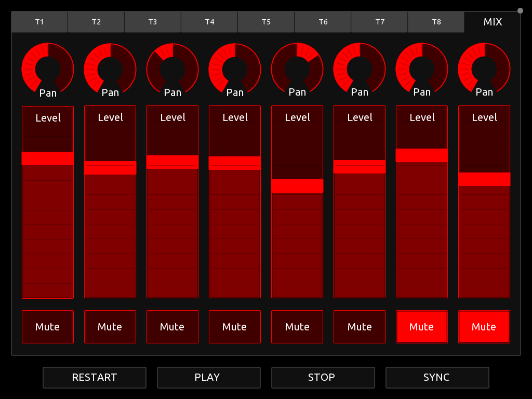The height and width of the screenshot is (399, 532).
Task: Toggle Mute on the fourth channel
Action: [x=235, y=327]
